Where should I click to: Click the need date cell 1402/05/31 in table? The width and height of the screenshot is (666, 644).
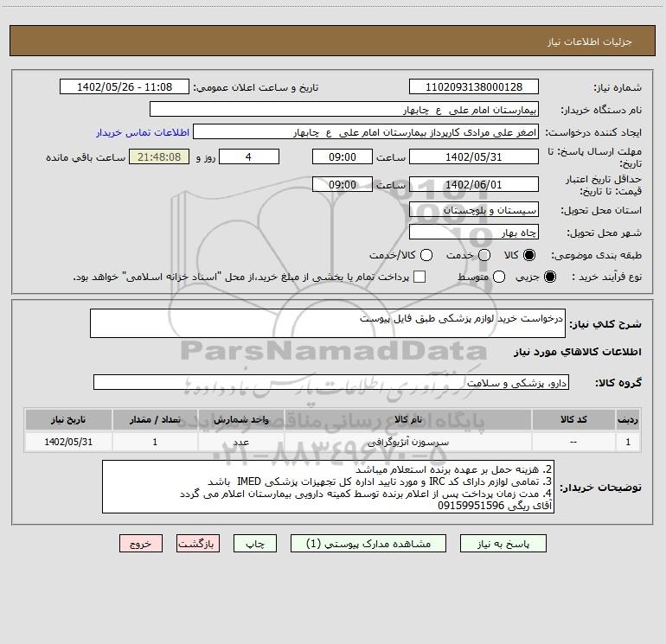tap(68, 442)
